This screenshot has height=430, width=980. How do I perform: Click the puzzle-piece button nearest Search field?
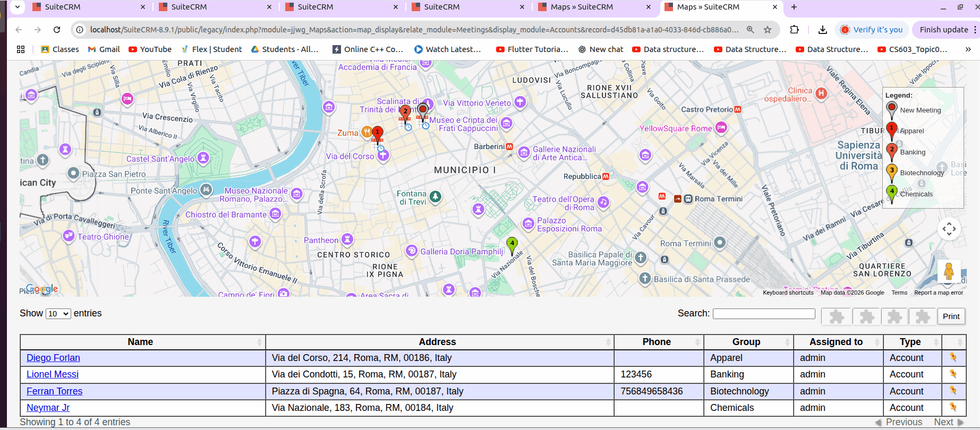pos(837,316)
